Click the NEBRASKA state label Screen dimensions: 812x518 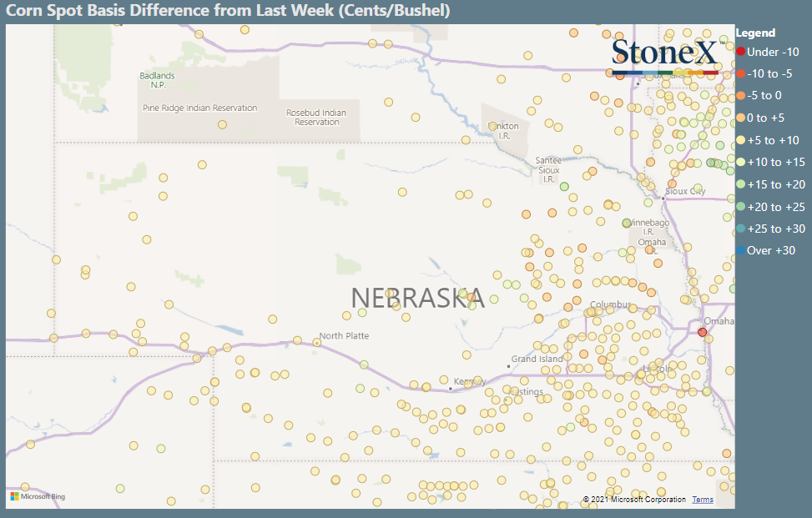coord(418,298)
